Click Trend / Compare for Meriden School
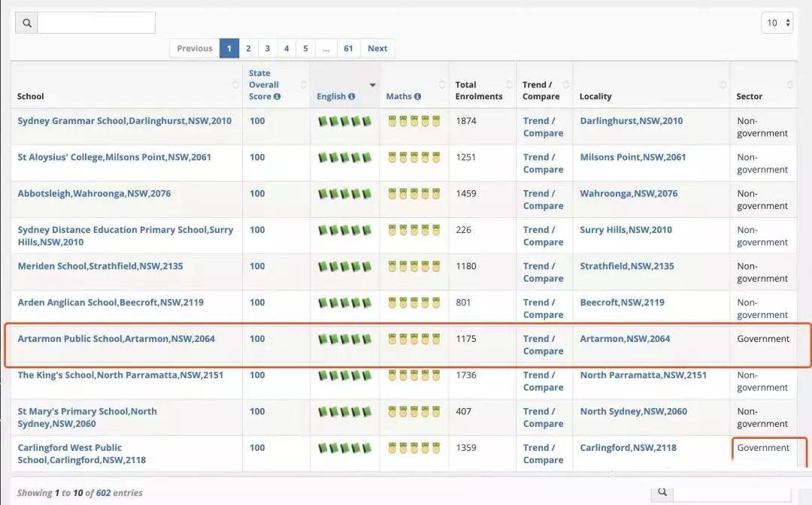The height and width of the screenshot is (505, 812). tap(544, 272)
